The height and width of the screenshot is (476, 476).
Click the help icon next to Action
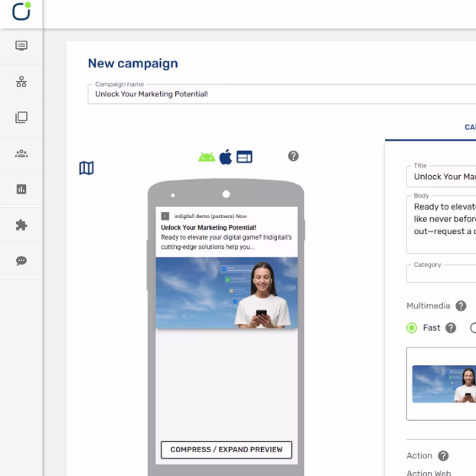tap(443, 455)
